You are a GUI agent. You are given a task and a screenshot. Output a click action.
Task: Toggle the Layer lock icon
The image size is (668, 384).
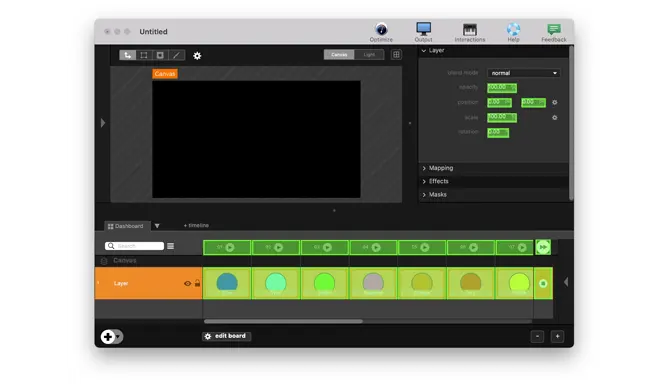click(197, 283)
